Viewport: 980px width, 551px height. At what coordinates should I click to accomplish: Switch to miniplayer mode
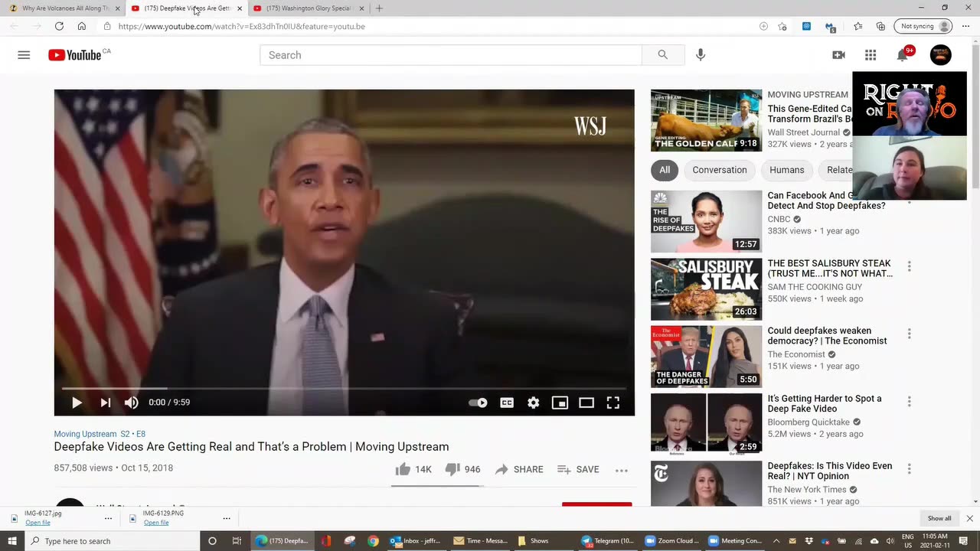tap(560, 403)
